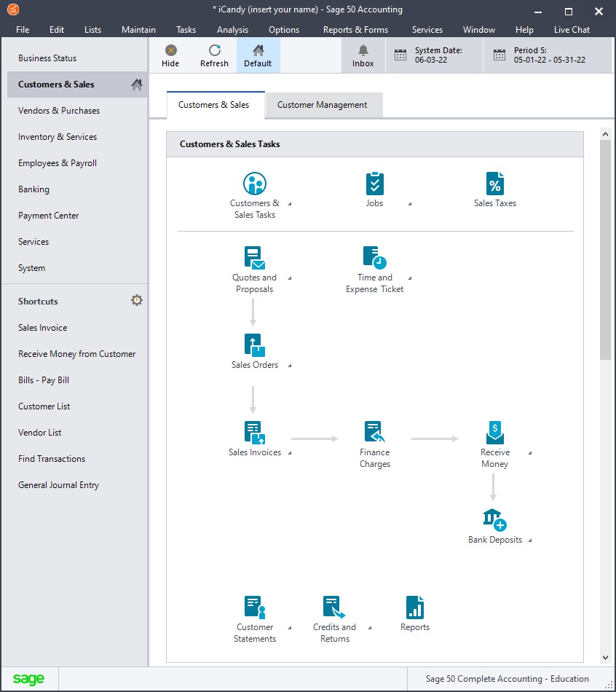Click the home icon beside Customers & Sales
This screenshot has width=616, height=692.
click(x=137, y=84)
